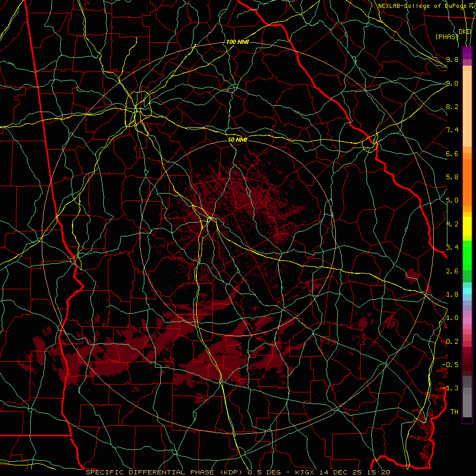Pick the purple segment atop the color bar
This screenshot has height=476, width=476.
pyautogui.click(x=467, y=53)
